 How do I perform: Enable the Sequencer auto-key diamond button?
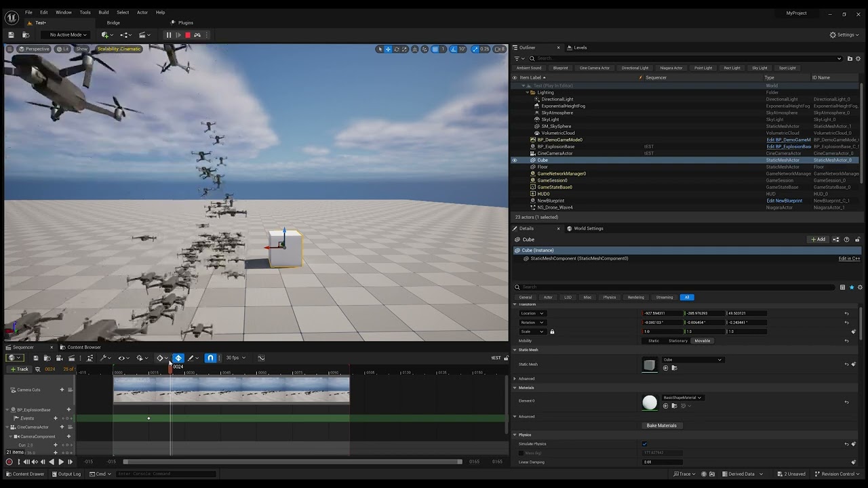click(178, 358)
